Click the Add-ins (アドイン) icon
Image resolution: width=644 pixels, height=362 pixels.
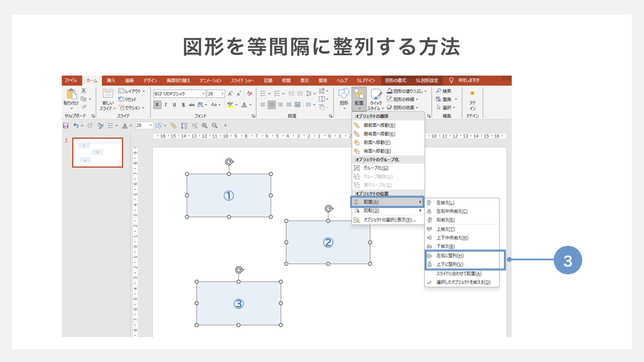point(472,94)
